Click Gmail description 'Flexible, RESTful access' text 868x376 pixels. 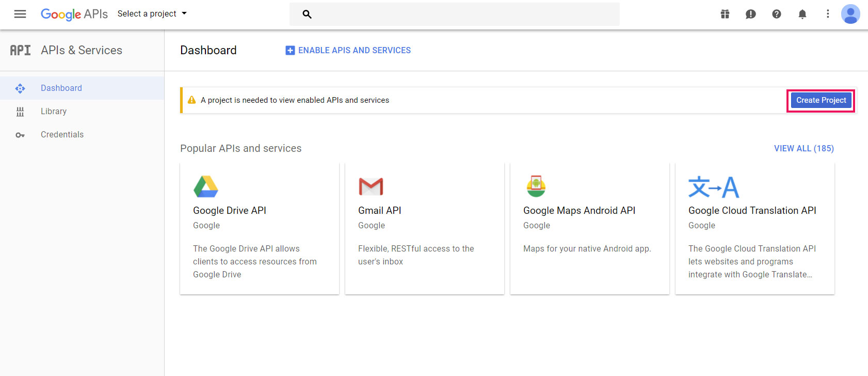click(x=416, y=255)
